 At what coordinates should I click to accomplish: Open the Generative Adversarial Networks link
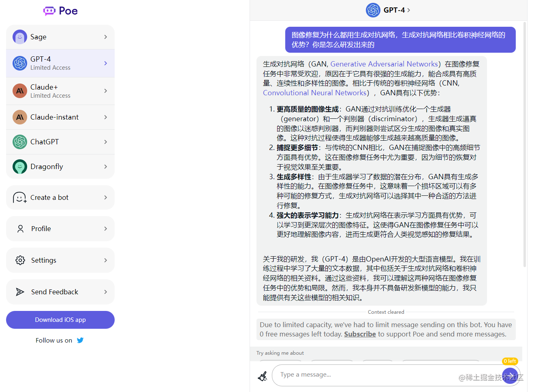[384, 64]
